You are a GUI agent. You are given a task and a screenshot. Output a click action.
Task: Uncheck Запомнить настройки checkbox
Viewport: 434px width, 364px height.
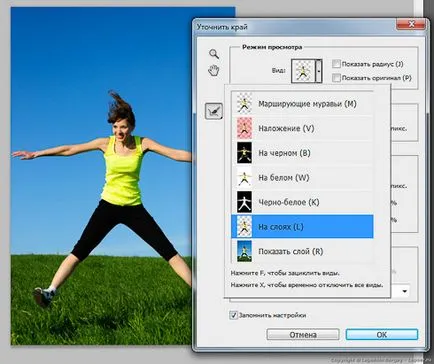(233, 315)
